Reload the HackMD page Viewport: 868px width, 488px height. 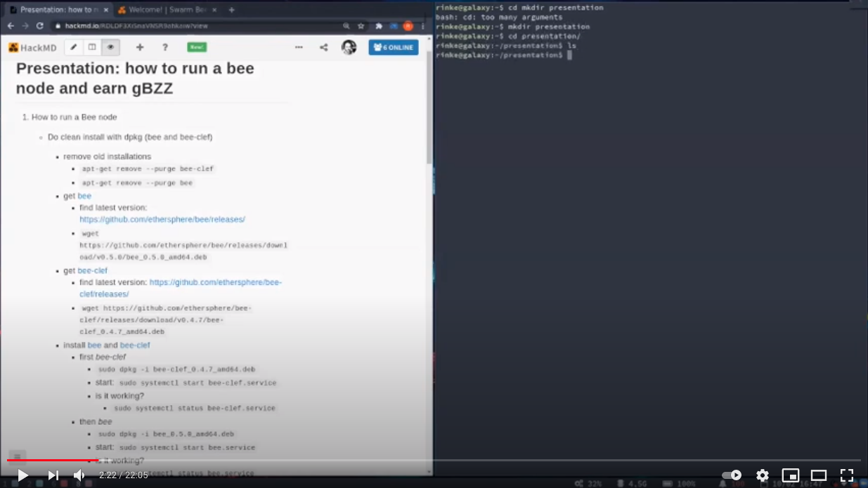pyautogui.click(x=40, y=26)
